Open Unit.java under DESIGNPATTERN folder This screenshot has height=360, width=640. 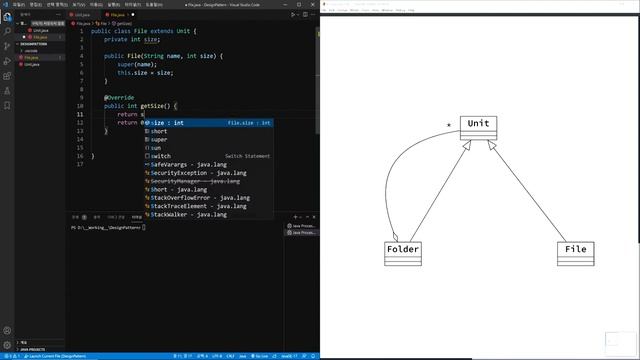pyautogui.click(x=32, y=64)
